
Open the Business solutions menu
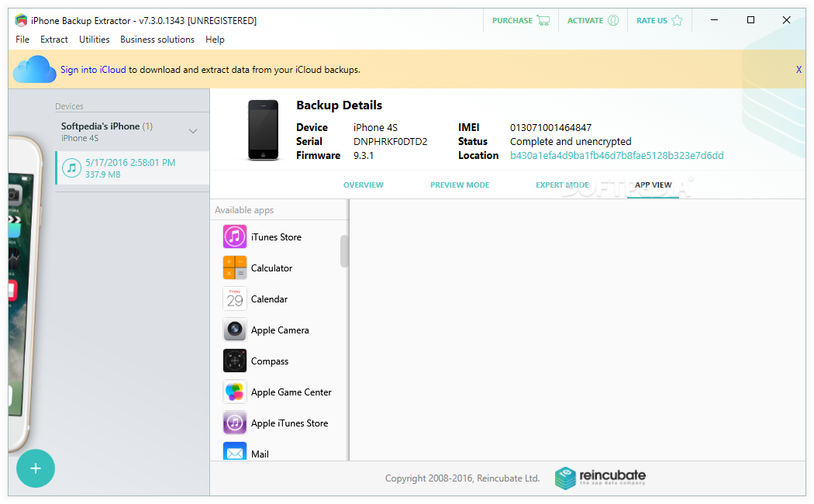click(157, 40)
